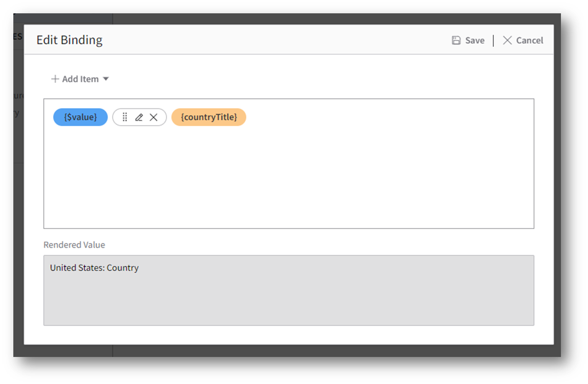This screenshot has height=384, width=588.
Task: Click the Cancel X icon
Action: [x=507, y=40]
